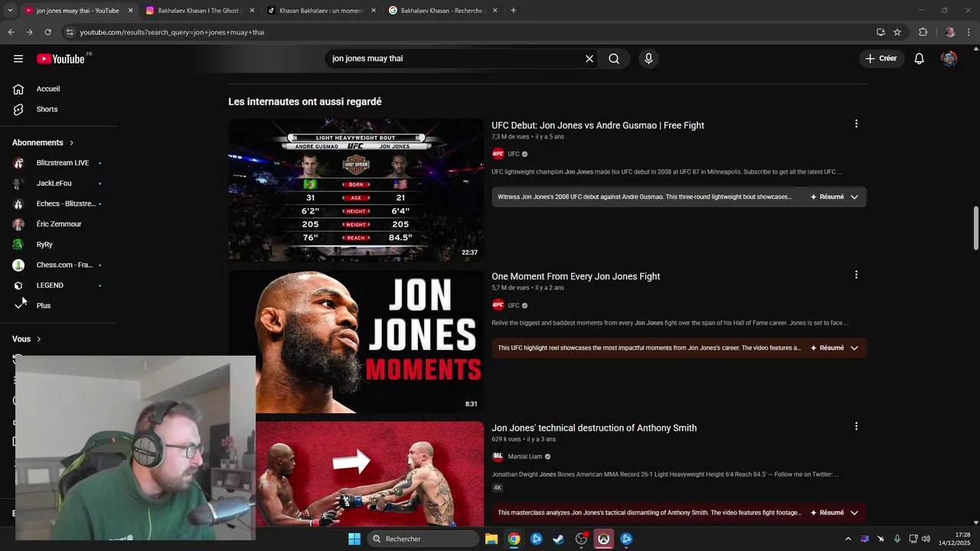Open a new browser tab
Image resolution: width=980 pixels, height=551 pixels.
513,11
